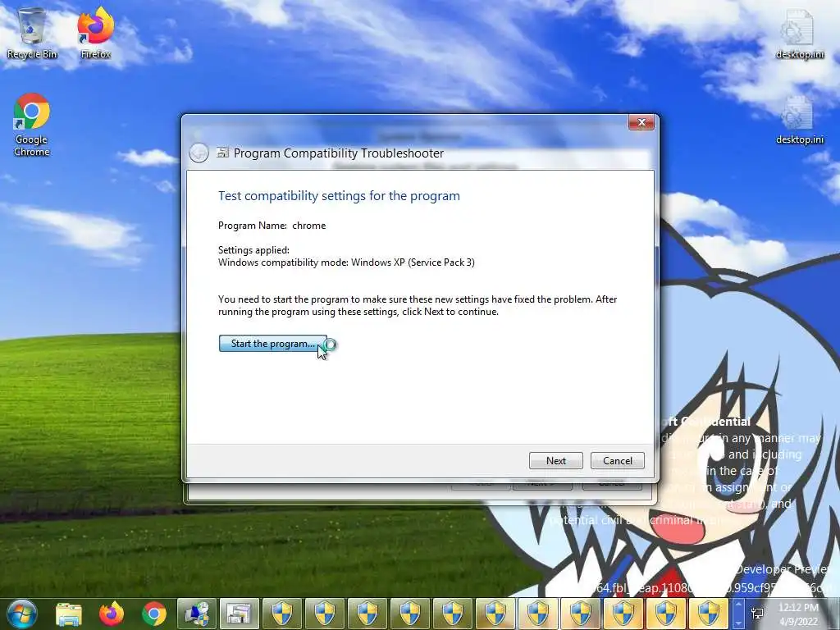The image size is (840, 630).
Task: Click the troubleshooter title icon beside the heading
Action: [222, 153]
